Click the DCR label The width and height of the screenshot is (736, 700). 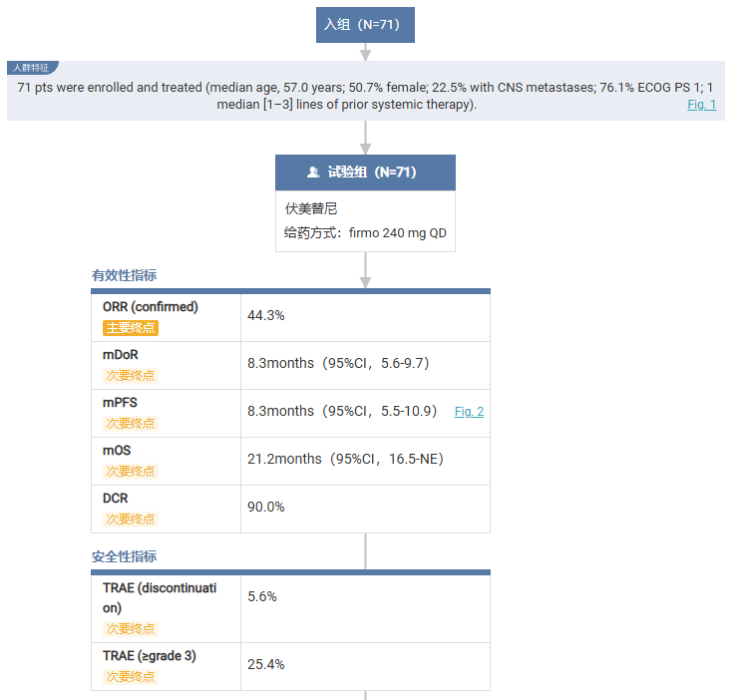[x=115, y=499]
